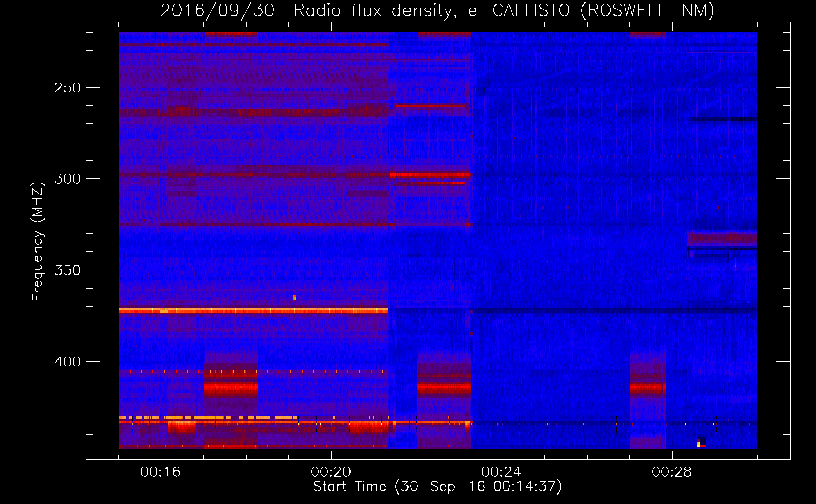
Task: Click the 00:28 time tick label
Action: pyautogui.click(x=672, y=472)
